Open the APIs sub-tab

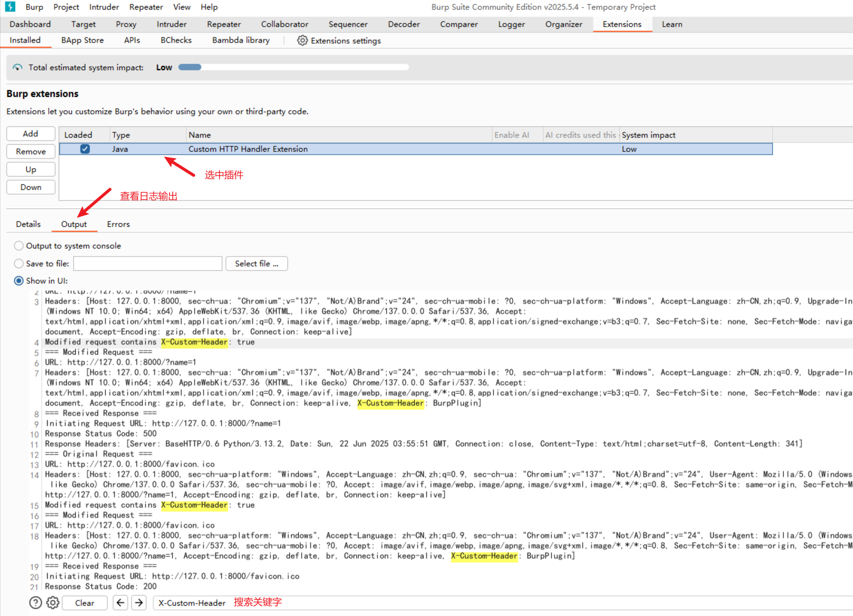tap(132, 40)
